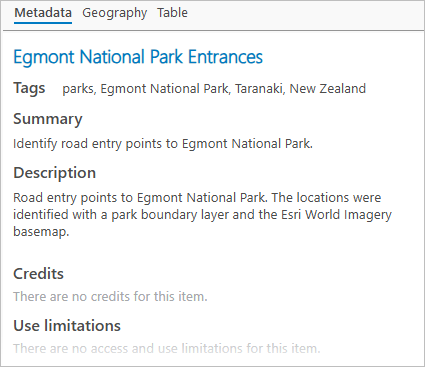Click the description paragraph about Esri World Imagery

[x=202, y=214]
